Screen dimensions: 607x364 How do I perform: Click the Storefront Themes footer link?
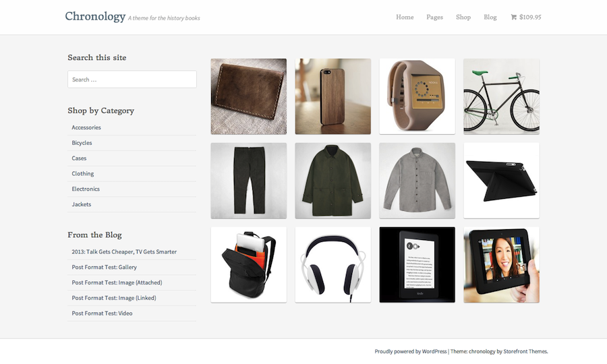525,351
